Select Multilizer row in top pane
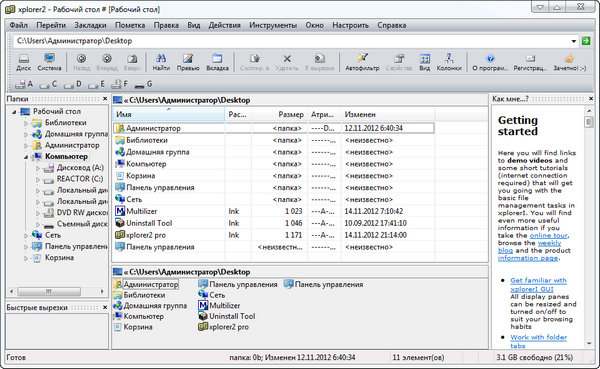Image resolution: width=600 pixels, height=369 pixels. click(x=274, y=211)
